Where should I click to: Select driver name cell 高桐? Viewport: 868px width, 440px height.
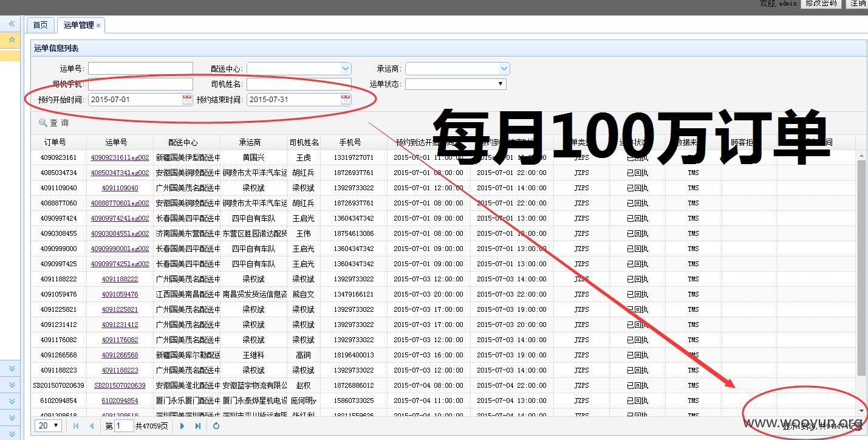click(x=303, y=355)
